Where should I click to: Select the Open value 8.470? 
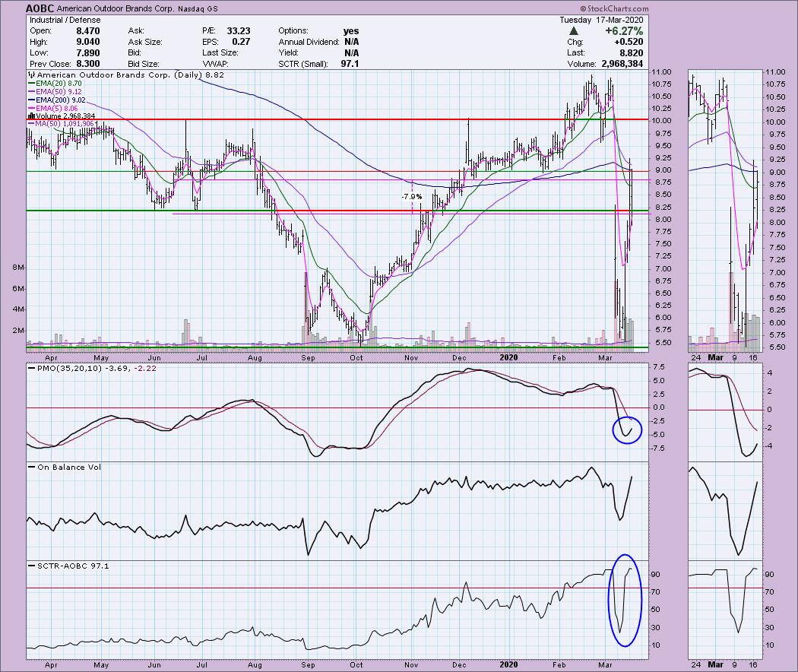pos(88,31)
